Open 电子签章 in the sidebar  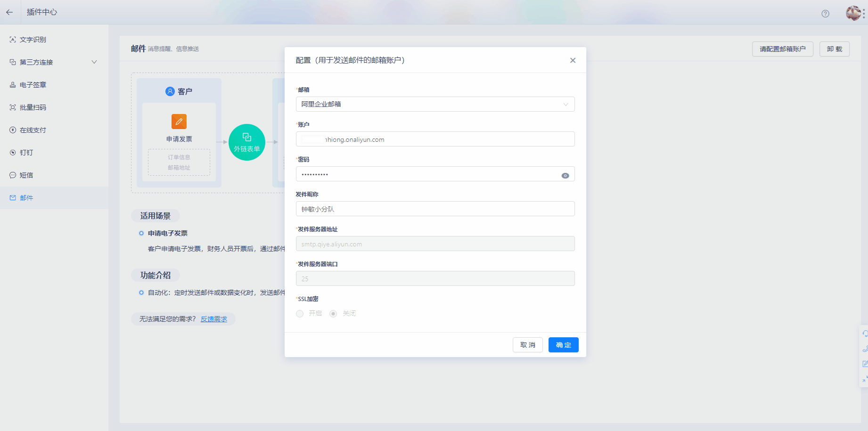pyautogui.click(x=33, y=85)
